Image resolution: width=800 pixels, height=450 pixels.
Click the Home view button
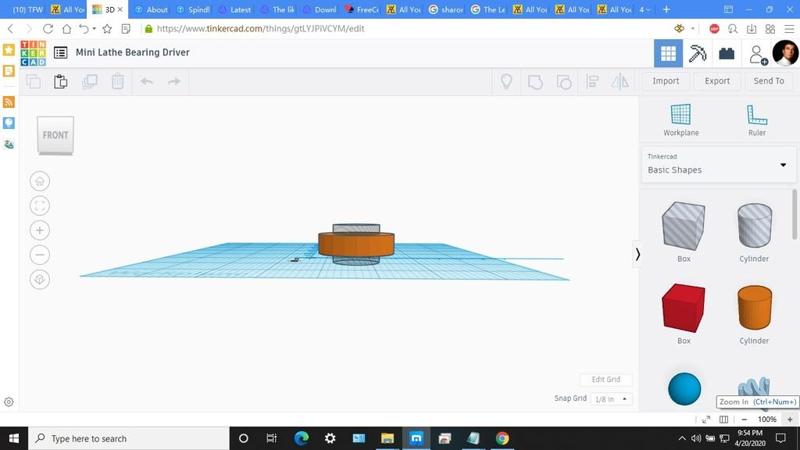(40, 181)
